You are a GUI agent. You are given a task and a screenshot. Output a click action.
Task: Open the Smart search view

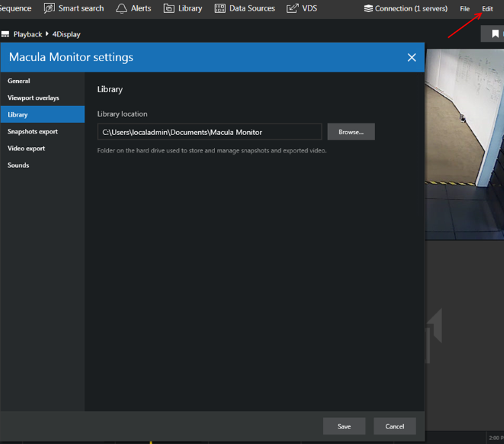pos(74,8)
